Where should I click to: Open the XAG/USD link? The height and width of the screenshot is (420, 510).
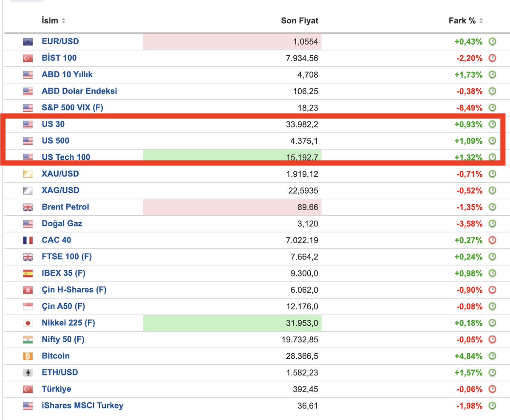(x=60, y=191)
